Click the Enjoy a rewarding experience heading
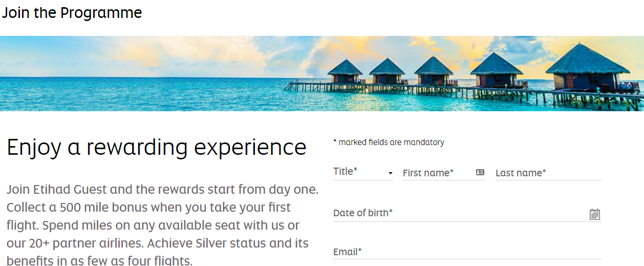The width and height of the screenshot is (644, 266). 157,147
